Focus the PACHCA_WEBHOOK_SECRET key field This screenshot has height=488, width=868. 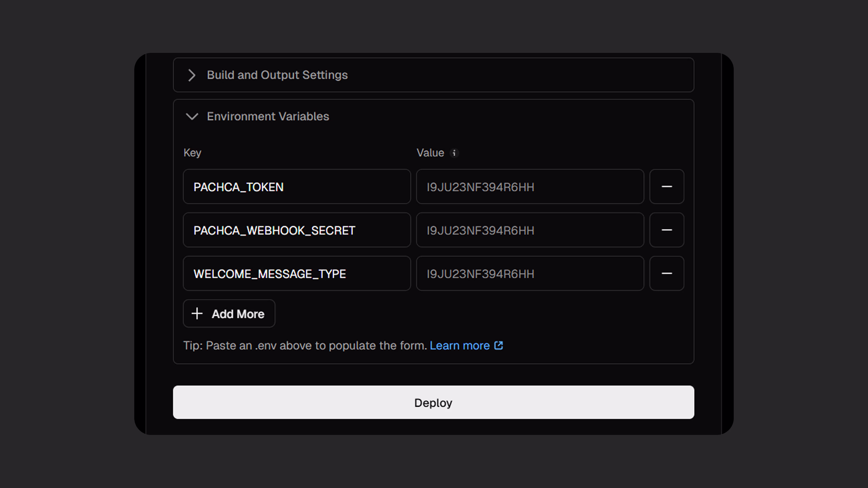pyautogui.click(x=297, y=230)
